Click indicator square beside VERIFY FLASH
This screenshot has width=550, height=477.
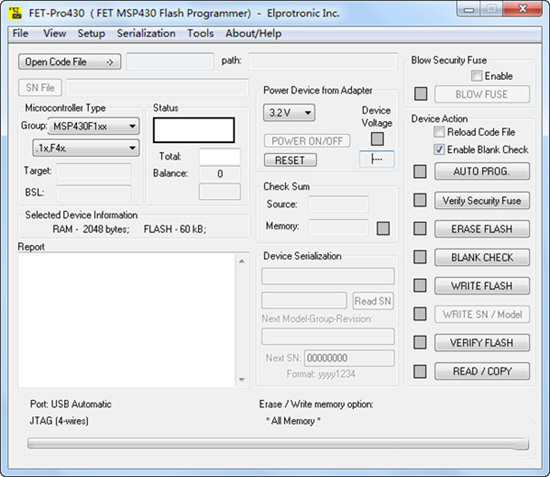(x=420, y=342)
